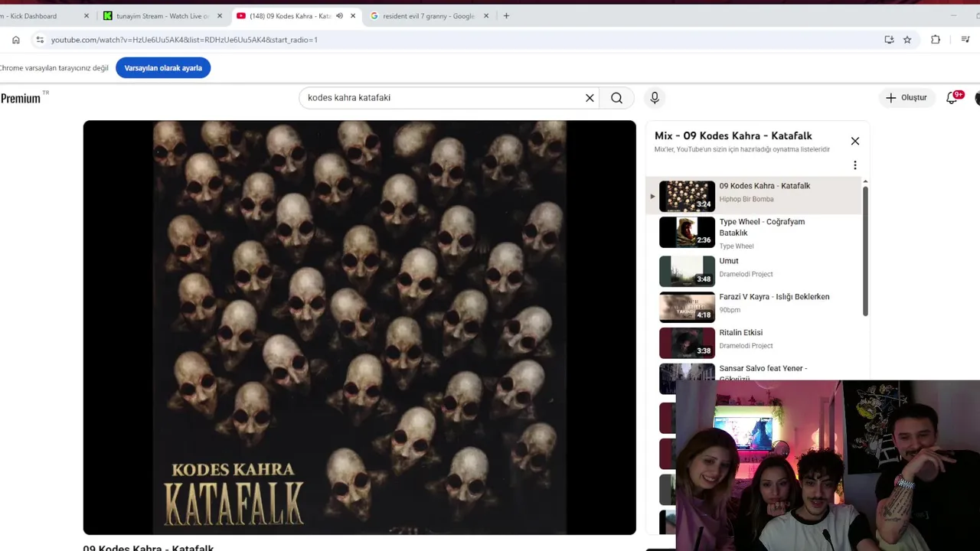The width and height of the screenshot is (980, 551).
Task: Open the Kick Dashboard tab
Action: 38,15
